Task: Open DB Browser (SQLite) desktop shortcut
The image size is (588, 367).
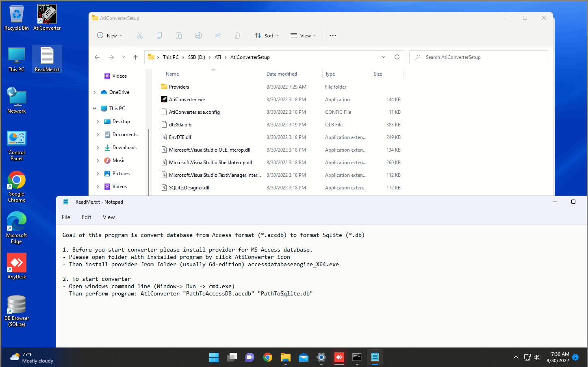Action: click(x=17, y=311)
